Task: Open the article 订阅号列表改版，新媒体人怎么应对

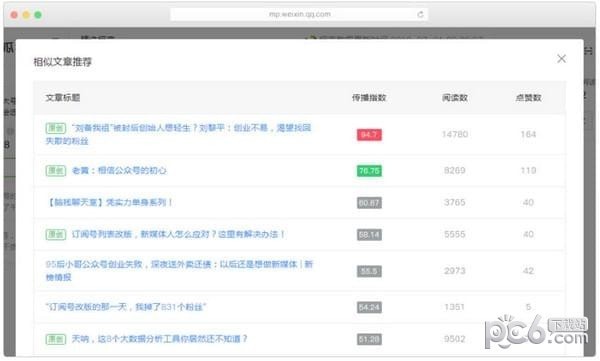Action: point(178,234)
